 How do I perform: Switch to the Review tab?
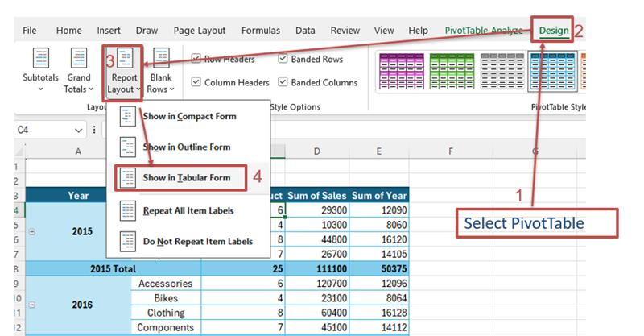pyautogui.click(x=345, y=31)
